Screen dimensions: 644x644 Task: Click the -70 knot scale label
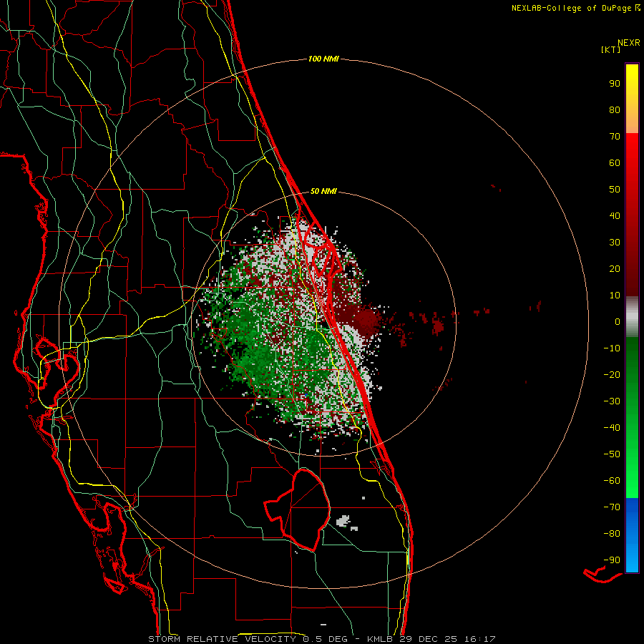point(612,507)
